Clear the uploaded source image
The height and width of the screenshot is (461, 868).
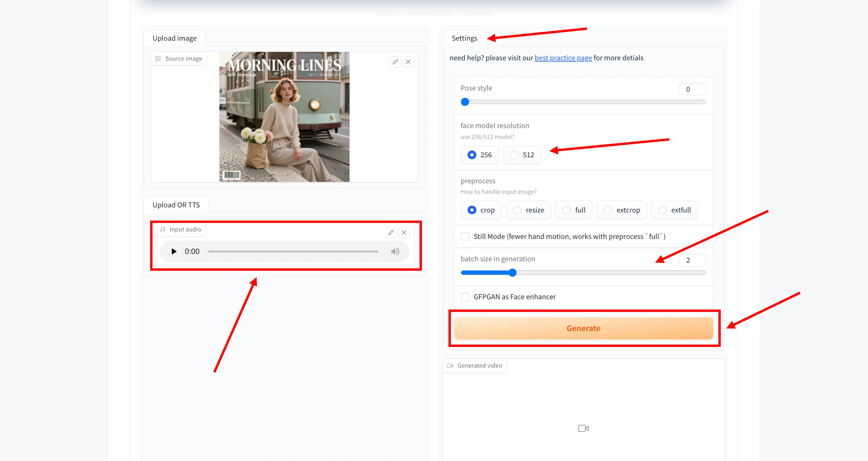click(x=408, y=62)
